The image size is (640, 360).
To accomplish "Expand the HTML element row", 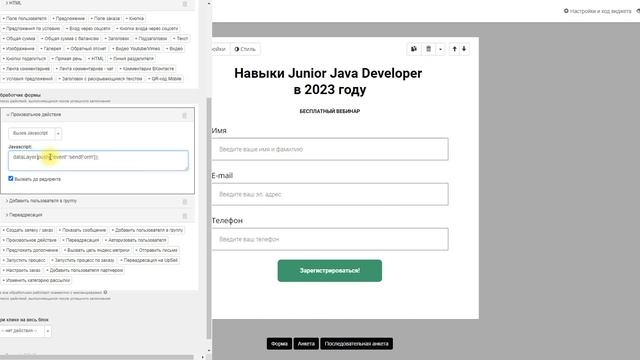I will [13, 3].
